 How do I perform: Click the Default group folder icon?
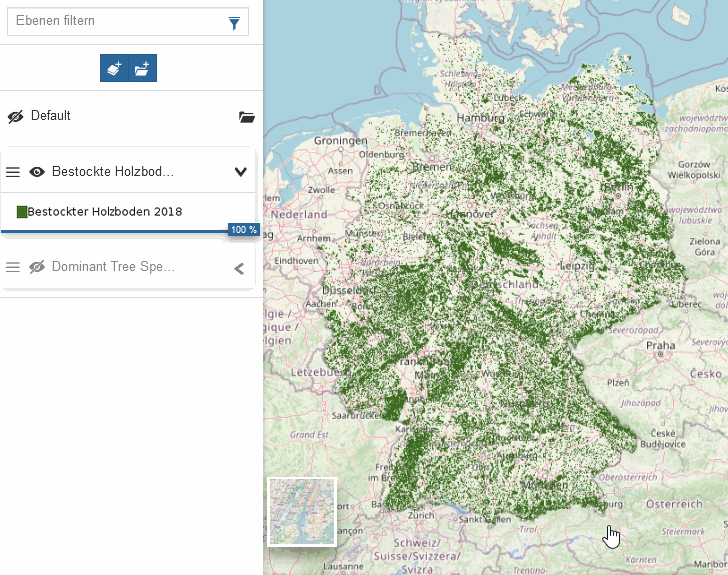coord(247,117)
